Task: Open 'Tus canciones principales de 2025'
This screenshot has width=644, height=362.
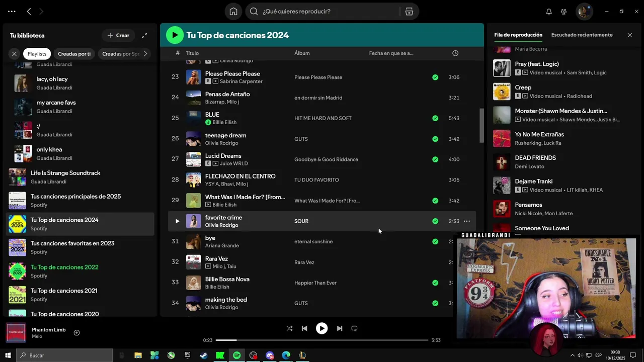Action: click(x=80, y=201)
